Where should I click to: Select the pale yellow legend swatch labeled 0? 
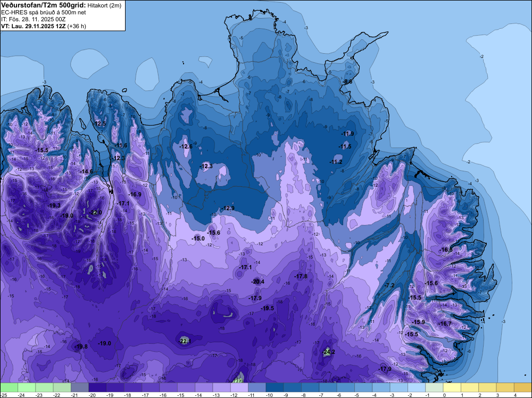coord(452,387)
